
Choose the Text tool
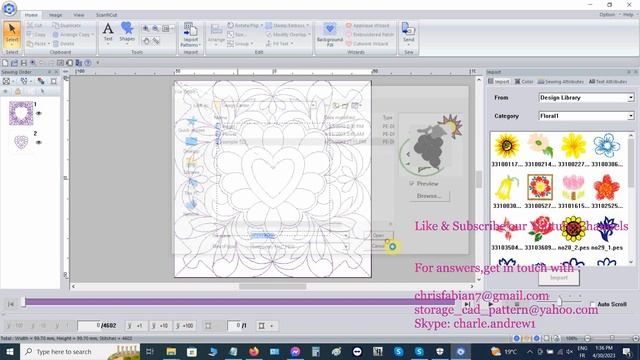108,32
